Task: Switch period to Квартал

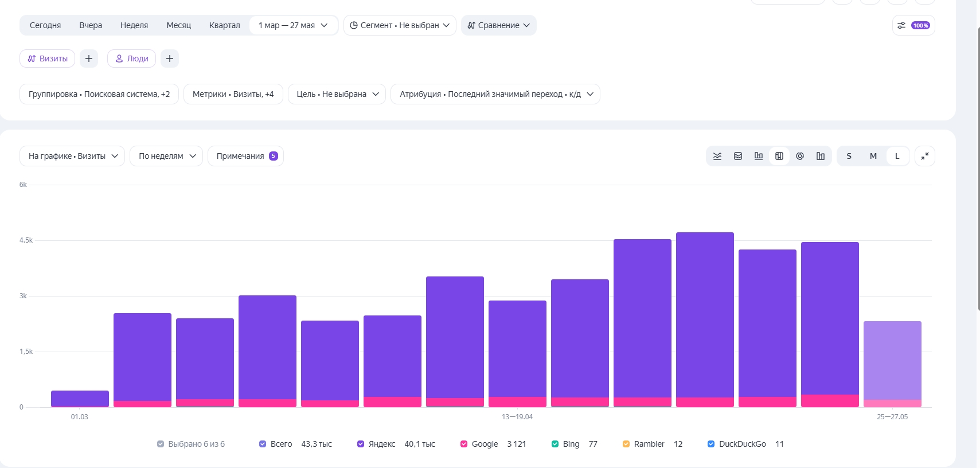Action: coord(225,25)
